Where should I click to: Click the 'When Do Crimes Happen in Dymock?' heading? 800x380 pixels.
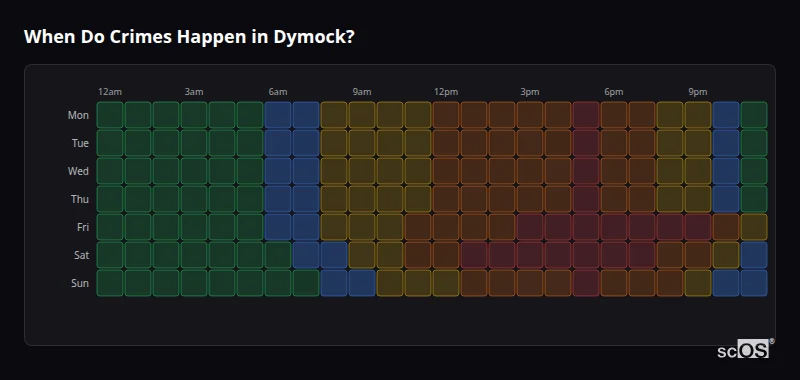pyautogui.click(x=189, y=37)
